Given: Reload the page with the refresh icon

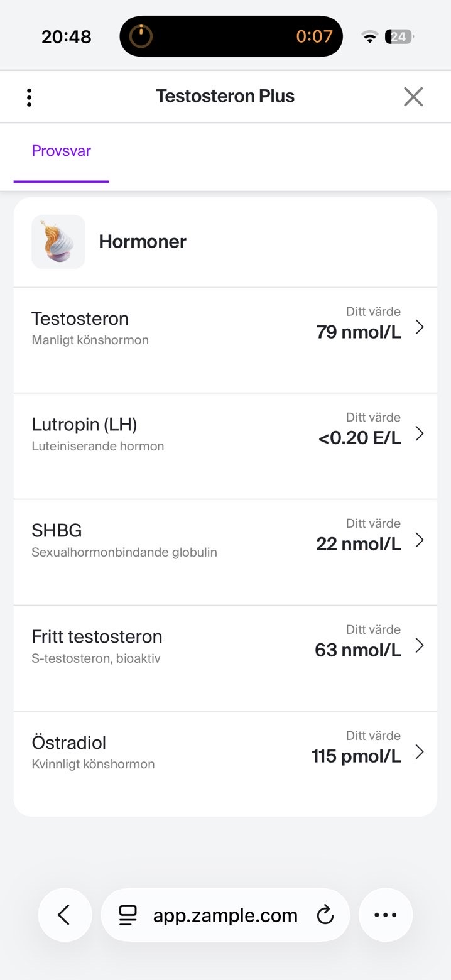Looking at the screenshot, I should tap(325, 915).
